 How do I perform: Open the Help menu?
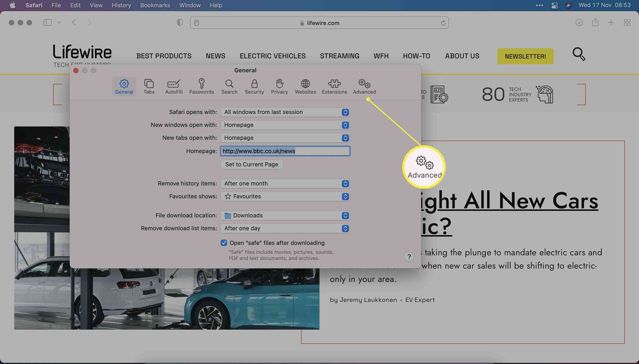point(216,5)
